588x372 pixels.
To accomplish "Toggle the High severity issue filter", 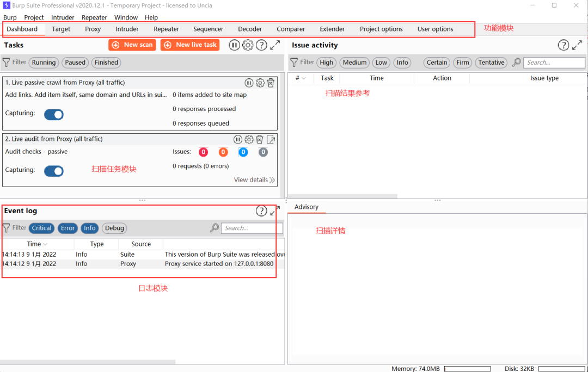I will click(x=326, y=63).
